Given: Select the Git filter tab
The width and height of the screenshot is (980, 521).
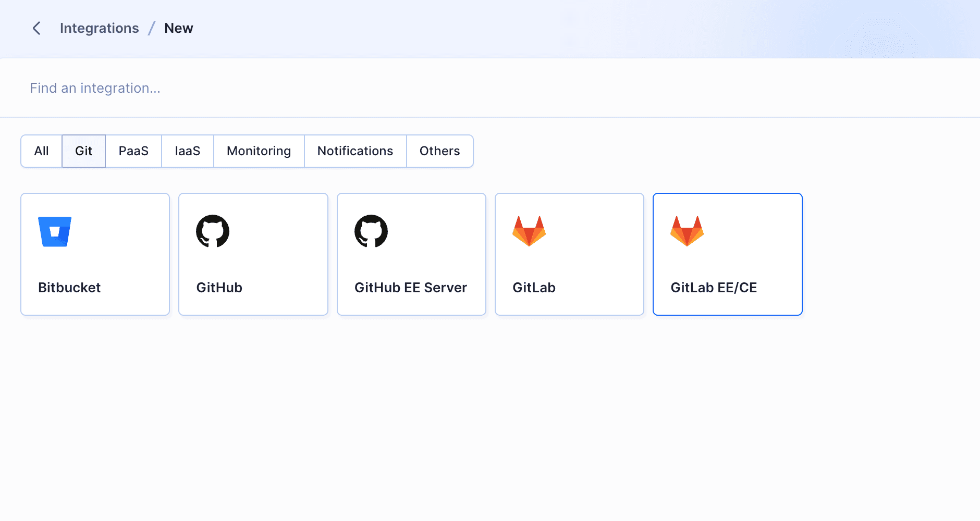Looking at the screenshot, I should tap(83, 151).
